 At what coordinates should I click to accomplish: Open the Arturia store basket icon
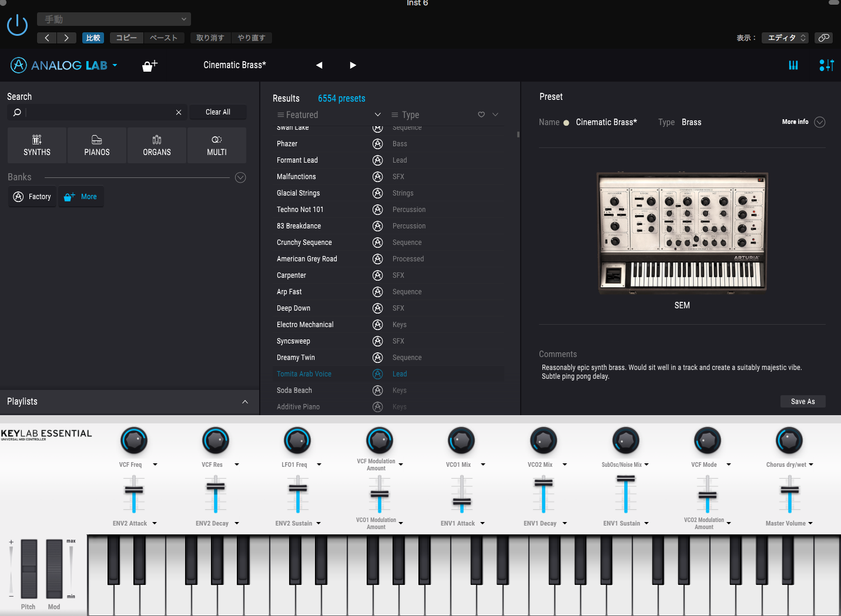150,66
